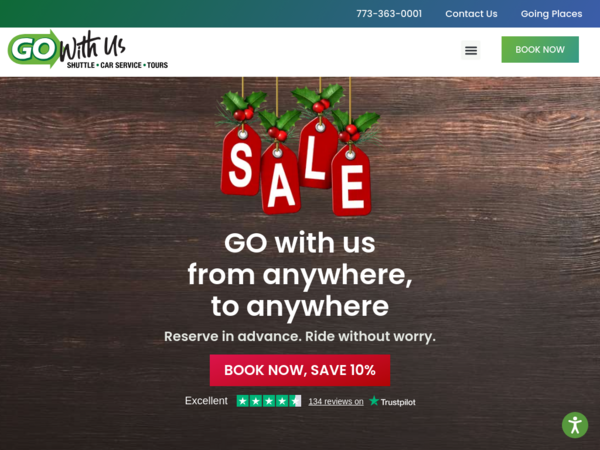
Task: Click the GO With Us logo
Action: [88, 49]
